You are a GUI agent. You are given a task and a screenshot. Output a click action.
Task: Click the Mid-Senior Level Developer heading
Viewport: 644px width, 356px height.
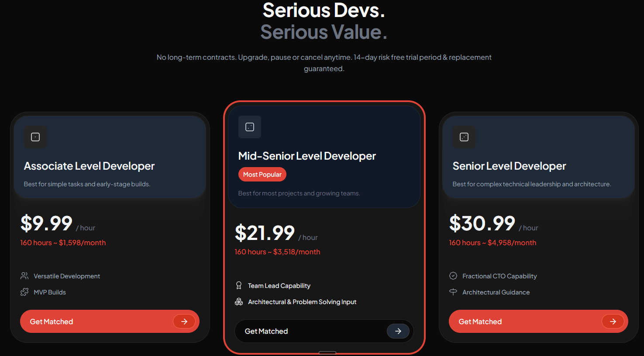(307, 156)
